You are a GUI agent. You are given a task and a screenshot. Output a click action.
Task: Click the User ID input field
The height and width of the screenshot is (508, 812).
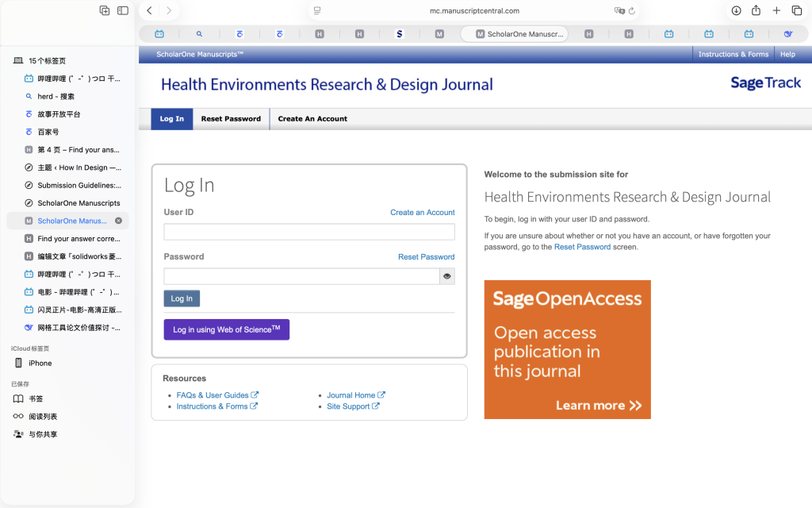(x=309, y=232)
